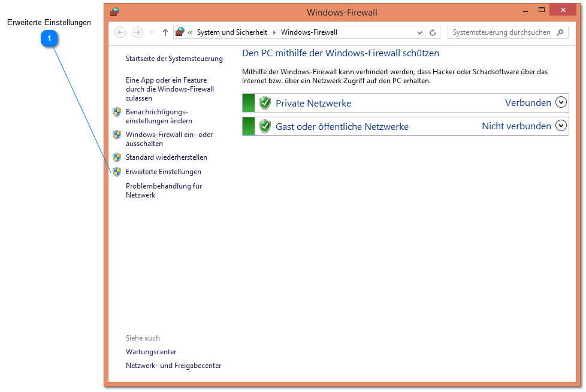This screenshot has width=586, height=392.
Task: Expand the Private Netzwerke section
Action: pyautogui.click(x=561, y=102)
